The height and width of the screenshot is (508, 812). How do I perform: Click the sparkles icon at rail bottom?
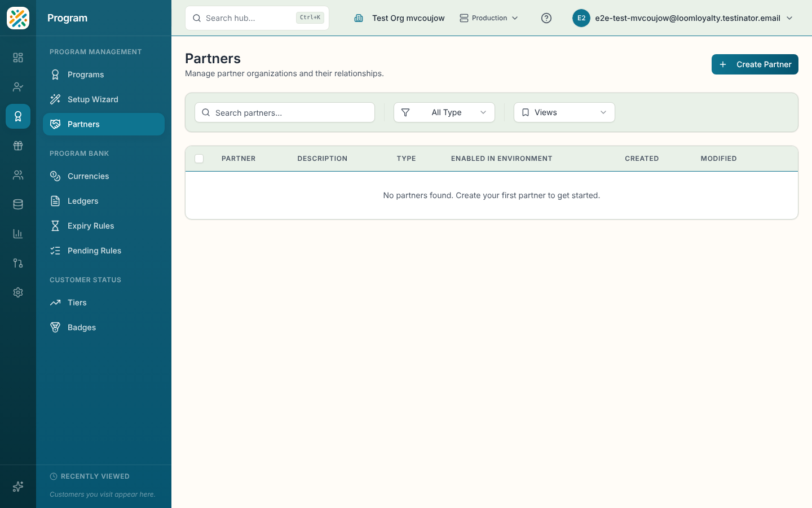coord(18,487)
